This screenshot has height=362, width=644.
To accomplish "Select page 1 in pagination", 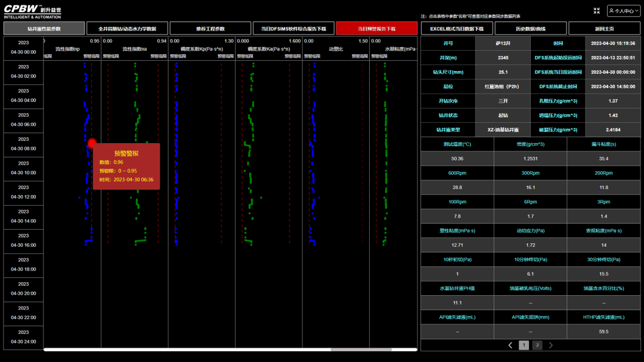I will (x=524, y=345).
